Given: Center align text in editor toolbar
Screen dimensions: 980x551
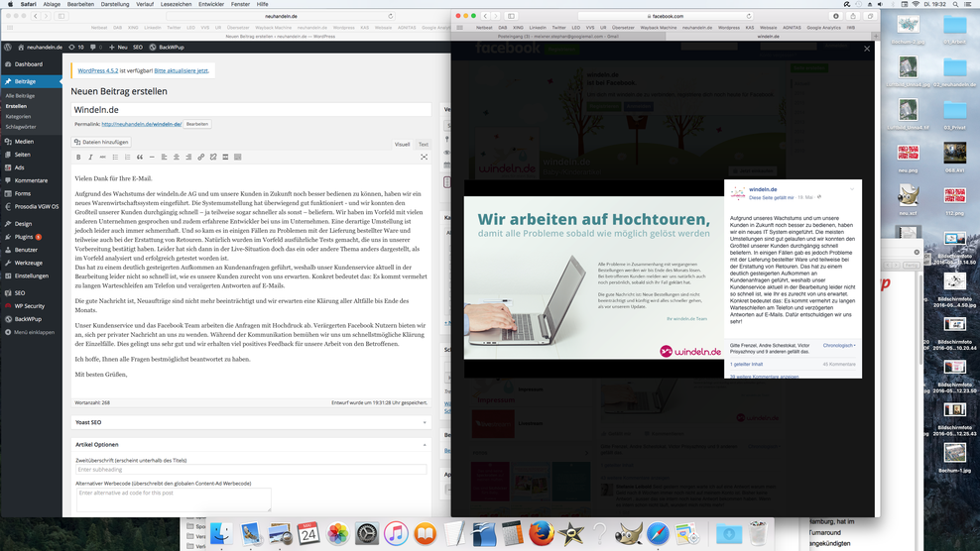Looking at the screenshot, I should tap(177, 158).
